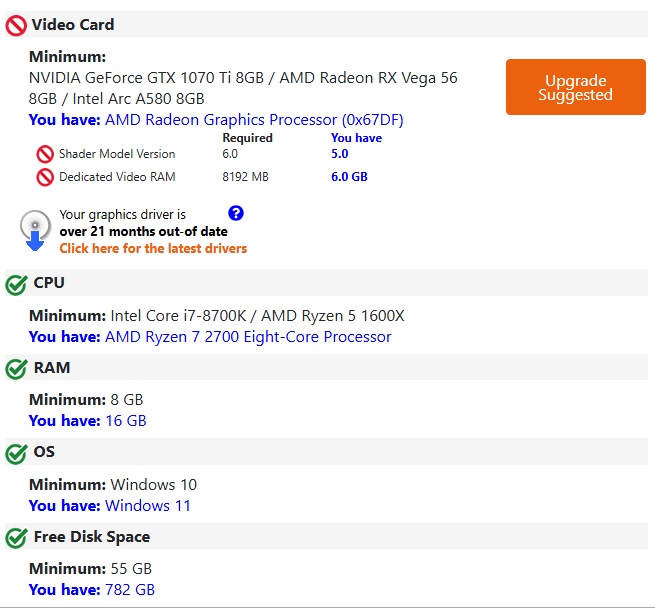Click the Shader Model Version label

point(117,154)
